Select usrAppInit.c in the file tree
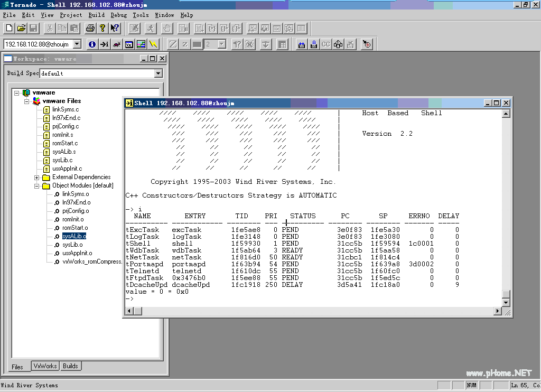 tap(67, 169)
